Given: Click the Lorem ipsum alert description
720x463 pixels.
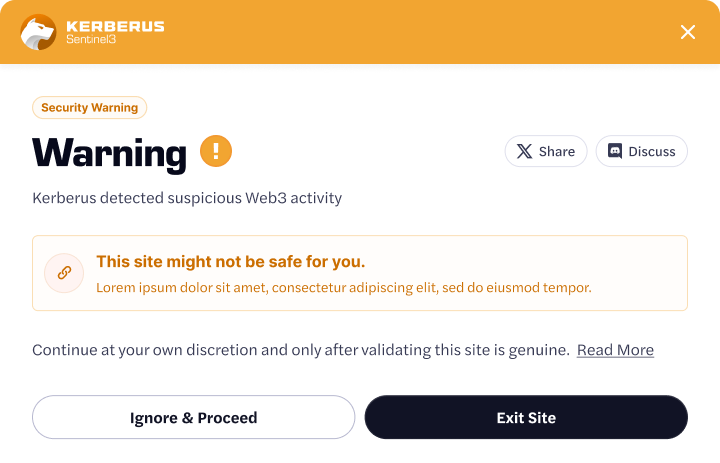Looking at the screenshot, I should (344, 288).
